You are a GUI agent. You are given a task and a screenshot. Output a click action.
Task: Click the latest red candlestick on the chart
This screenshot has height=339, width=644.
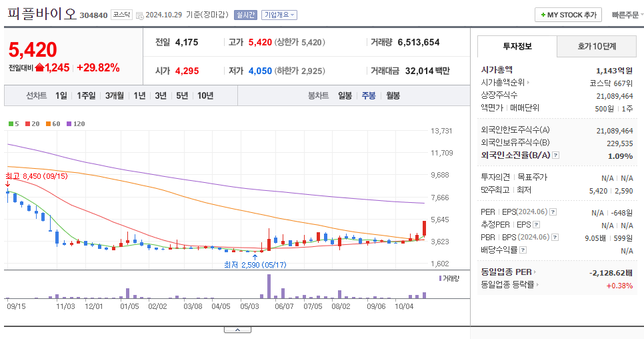[x=424, y=228]
